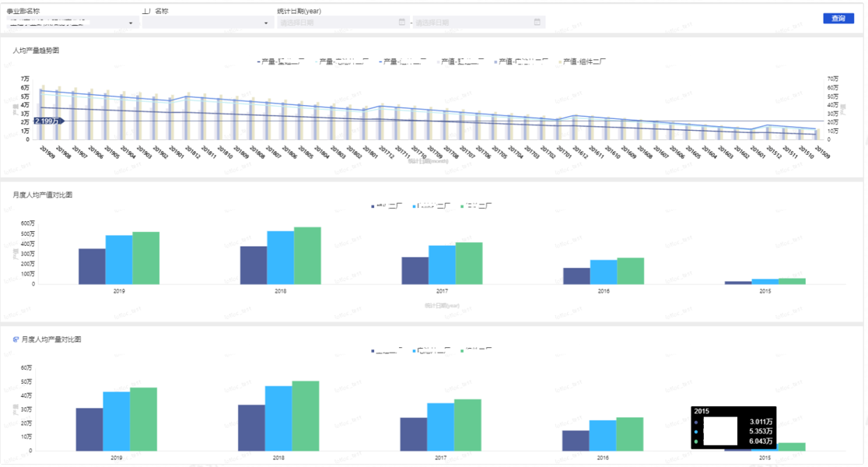Click the start date 请选择日期 field
Viewport: 868px width, 467px height.
pos(343,22)
